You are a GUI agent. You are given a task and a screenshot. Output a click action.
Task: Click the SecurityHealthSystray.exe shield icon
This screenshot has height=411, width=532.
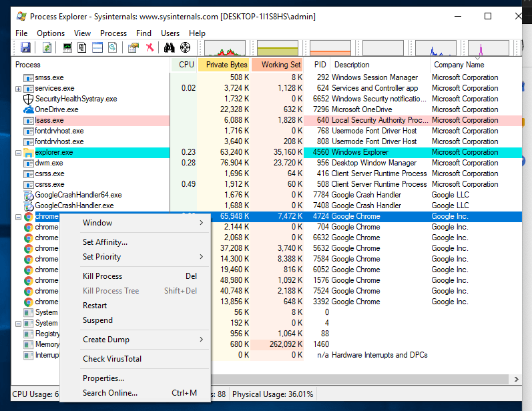[x=28, y=99]
